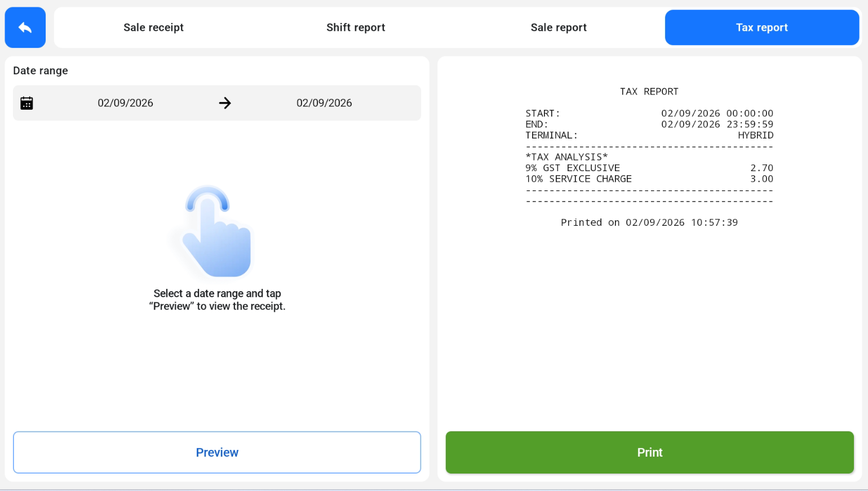Click the service charge amount 3.00

[762, 179]
